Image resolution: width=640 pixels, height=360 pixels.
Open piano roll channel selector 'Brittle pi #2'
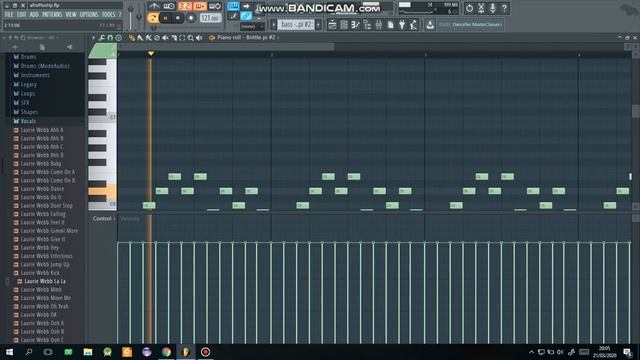point(247,38)
